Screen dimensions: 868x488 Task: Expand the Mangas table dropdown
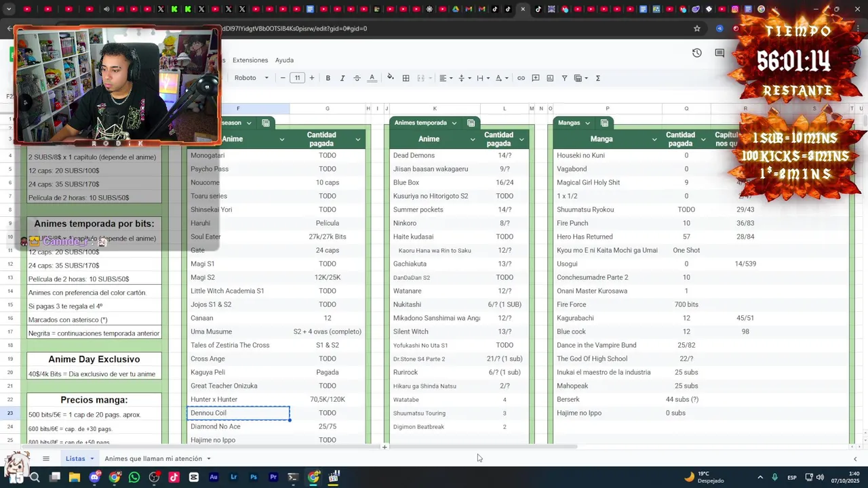coord(587,123)
